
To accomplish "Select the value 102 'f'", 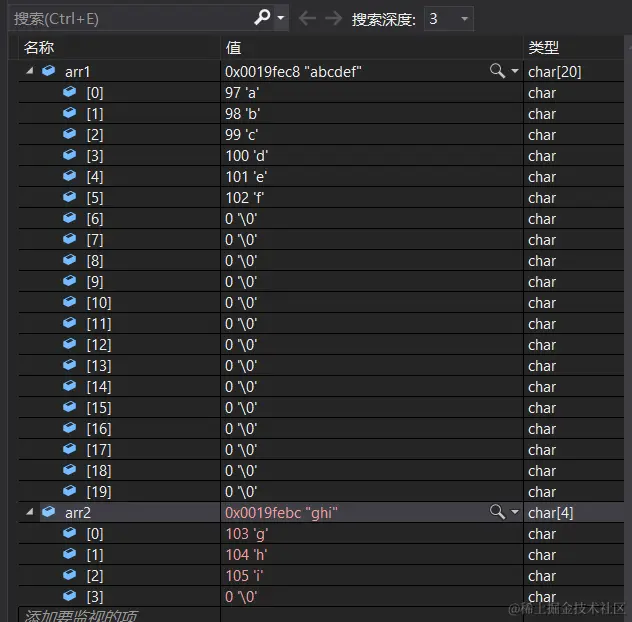I will point(244,198).
